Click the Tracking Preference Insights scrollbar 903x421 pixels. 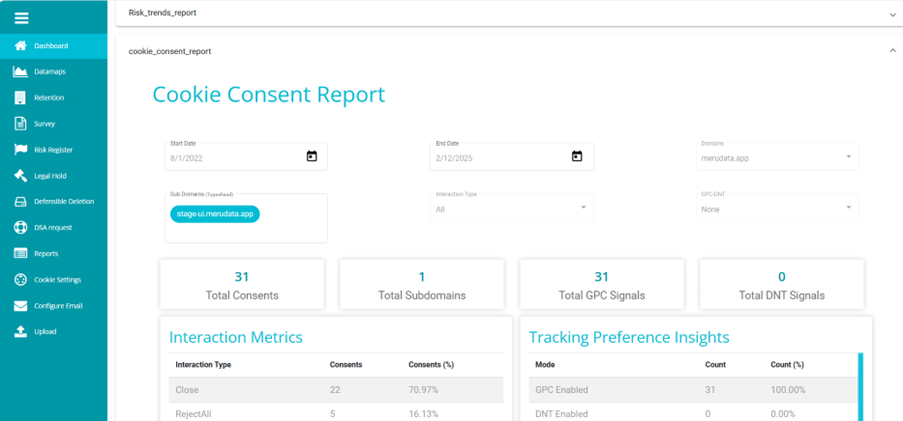860,387
